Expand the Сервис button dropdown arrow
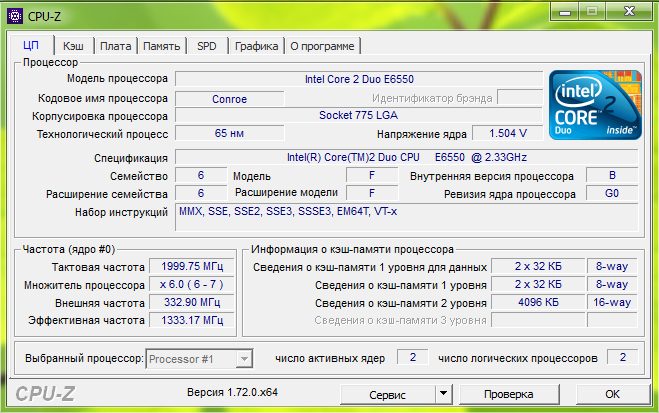Image resolution: width=659 pixels, height=413 pixels. [x=443, y=394]
